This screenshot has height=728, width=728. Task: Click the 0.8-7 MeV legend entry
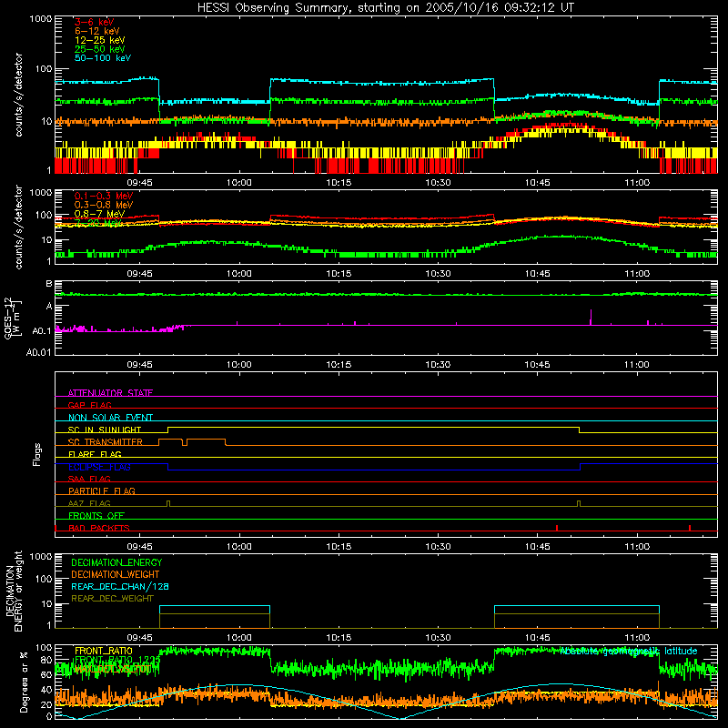pos(99,214)
